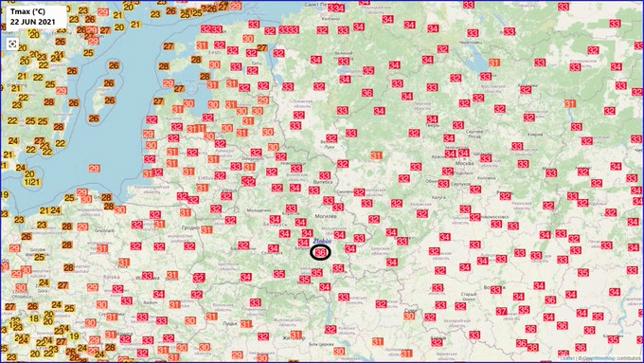This screenshot has height=363, width=644.
Task: Click the Могилёв city label
Action: tap(326, 216)
